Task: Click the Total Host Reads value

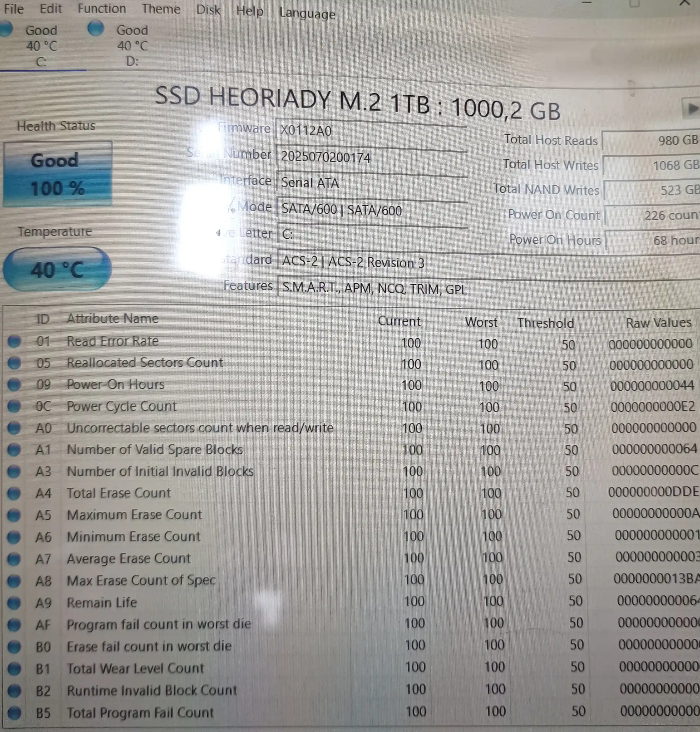Action: pyautogui.click(x=651, y=141)
